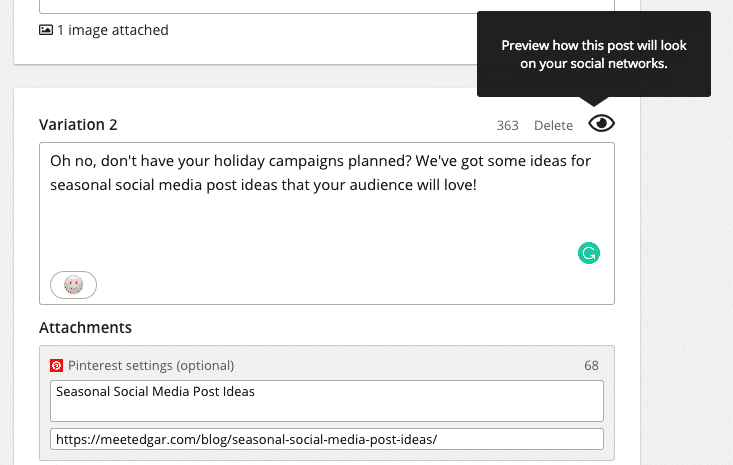Click the meetedgar.com blog URL text

[247, 439]
